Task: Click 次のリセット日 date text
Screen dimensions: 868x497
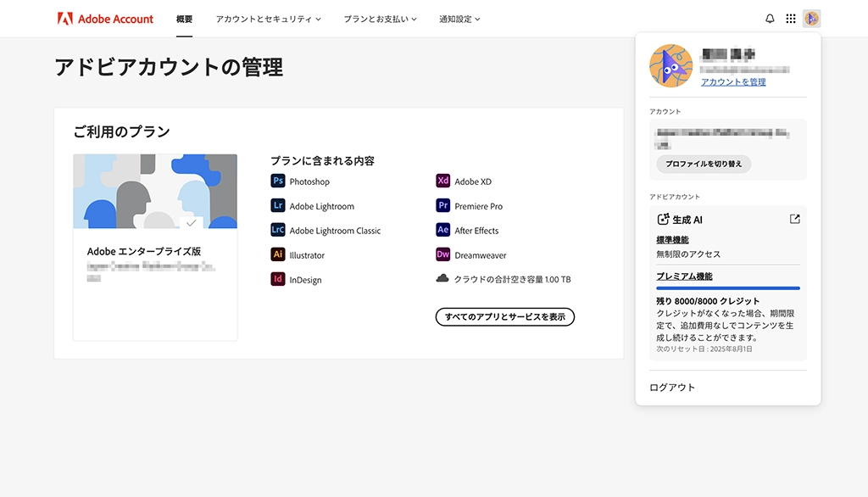Action: pyautogui.click(x=704, y=349)
